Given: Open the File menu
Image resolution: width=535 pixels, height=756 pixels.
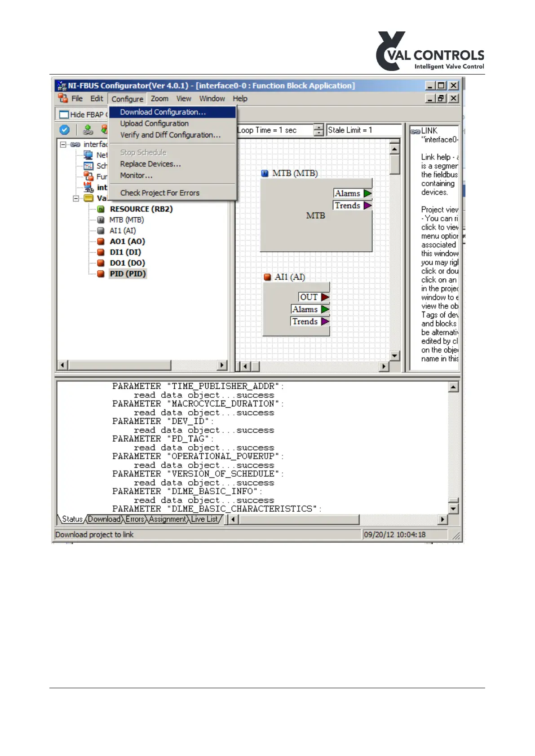Looking at the screenshot, I should click(77, 98).
